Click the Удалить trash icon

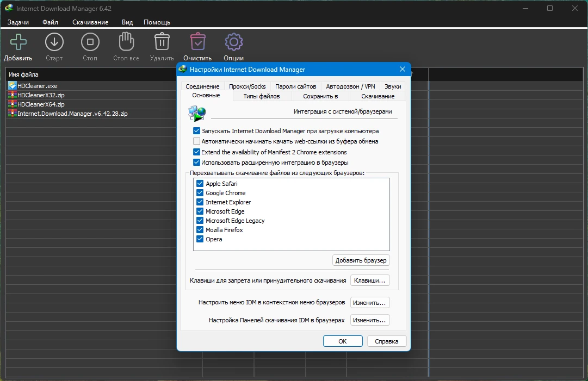[162, 42]
